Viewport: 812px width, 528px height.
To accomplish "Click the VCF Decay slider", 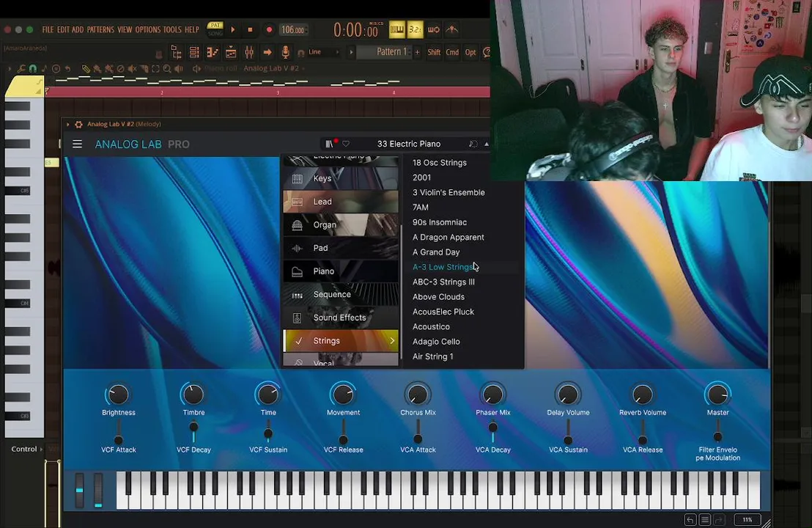I will [193, 431].
